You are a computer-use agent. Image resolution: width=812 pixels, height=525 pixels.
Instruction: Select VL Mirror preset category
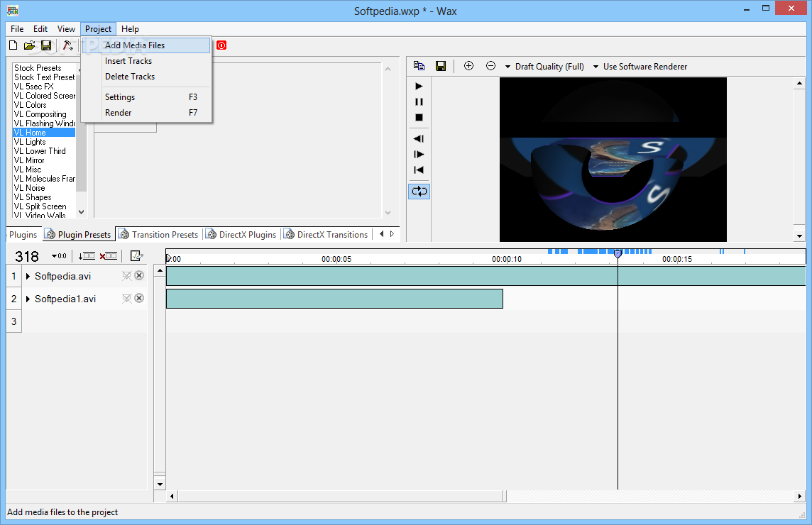(x=43, y=160)
